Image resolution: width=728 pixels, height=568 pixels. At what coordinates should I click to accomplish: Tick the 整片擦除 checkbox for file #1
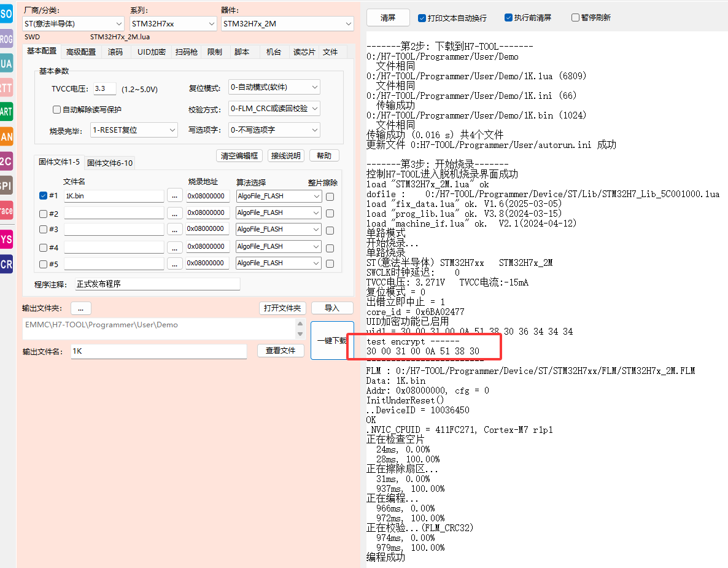coord(330,196)
